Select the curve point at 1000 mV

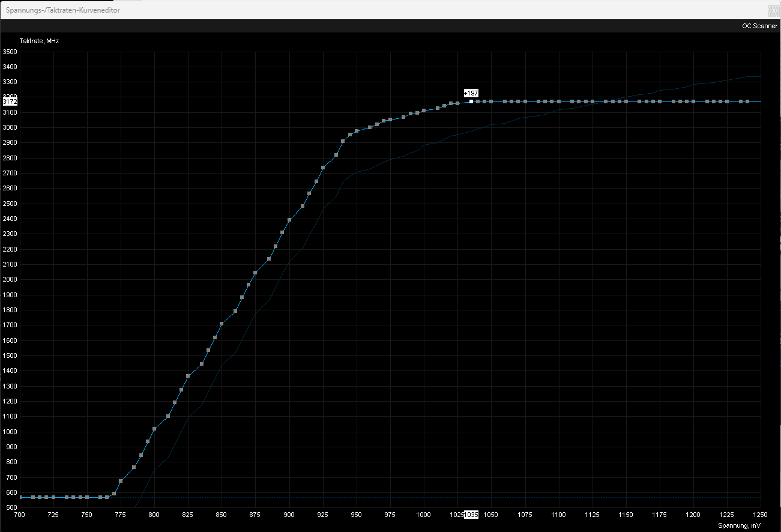pos(424,110)
